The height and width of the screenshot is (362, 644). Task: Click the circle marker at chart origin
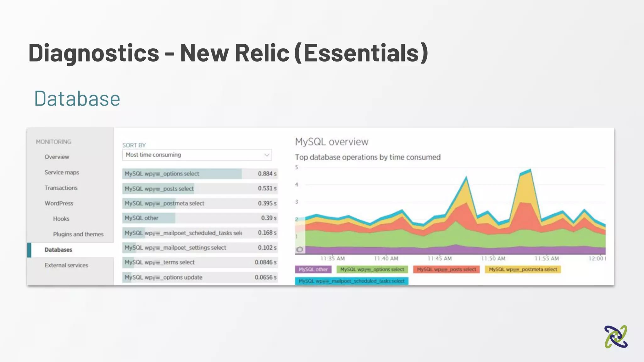click(x=300, y=250)
